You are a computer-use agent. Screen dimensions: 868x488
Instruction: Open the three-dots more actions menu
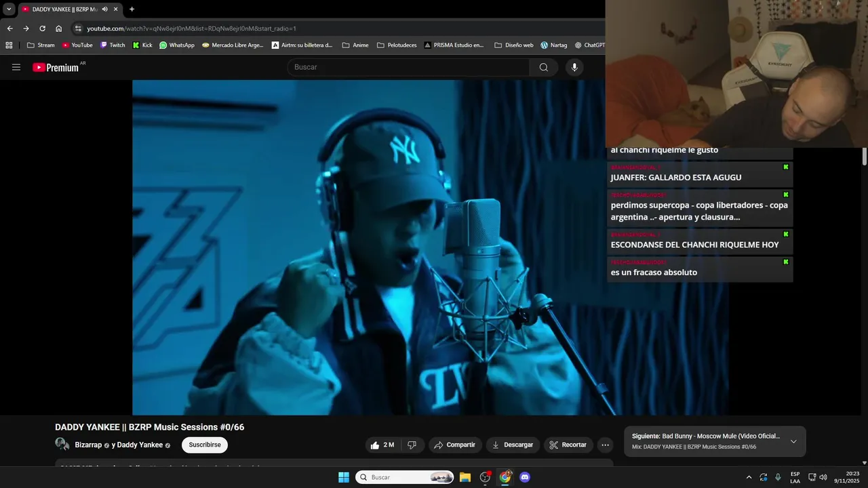606,445
